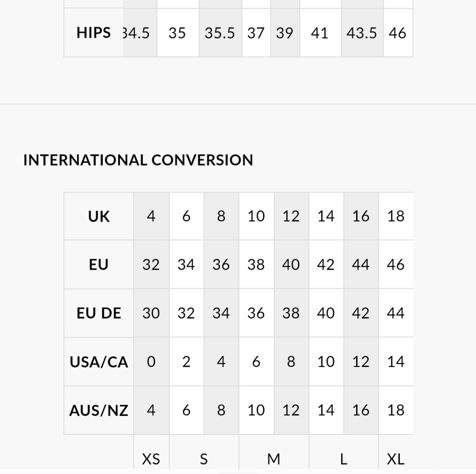Viewport: 476px width, 474px height.
Task: Choose the L size column label
Action: point(343,459)
